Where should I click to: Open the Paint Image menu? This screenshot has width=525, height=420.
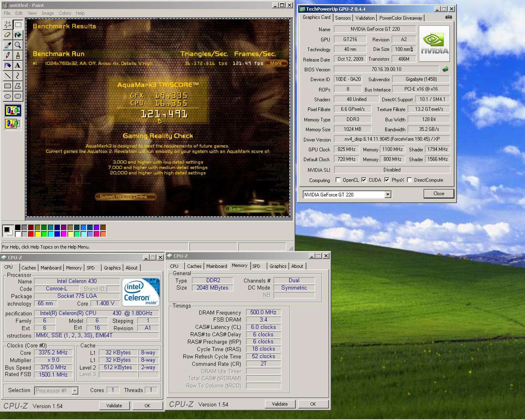48,13
